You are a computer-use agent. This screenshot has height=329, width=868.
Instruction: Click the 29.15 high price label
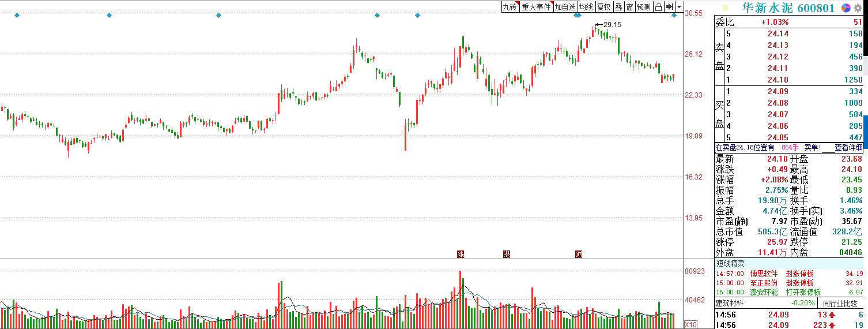(612, 24)
